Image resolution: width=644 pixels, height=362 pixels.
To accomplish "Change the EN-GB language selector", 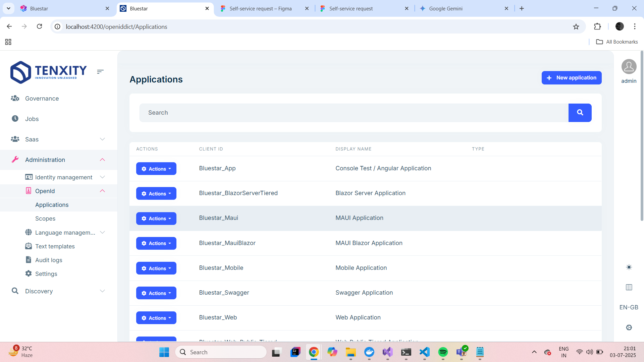I will click(x=629, y=307).
